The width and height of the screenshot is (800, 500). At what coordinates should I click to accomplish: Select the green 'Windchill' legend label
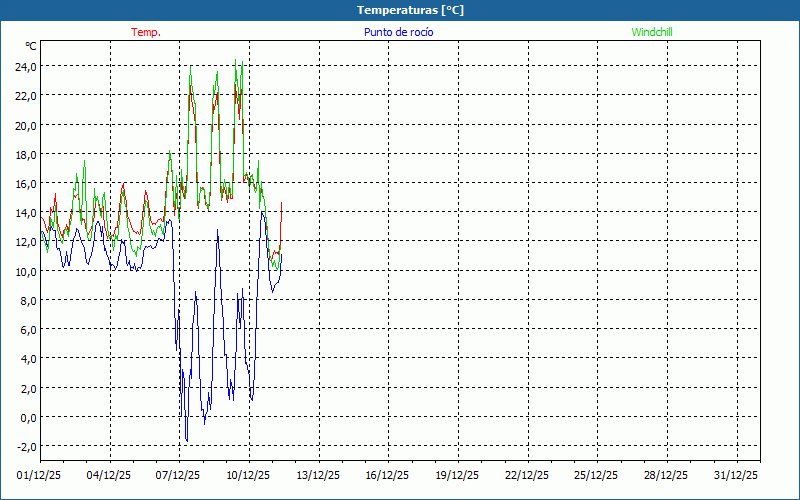652,32
